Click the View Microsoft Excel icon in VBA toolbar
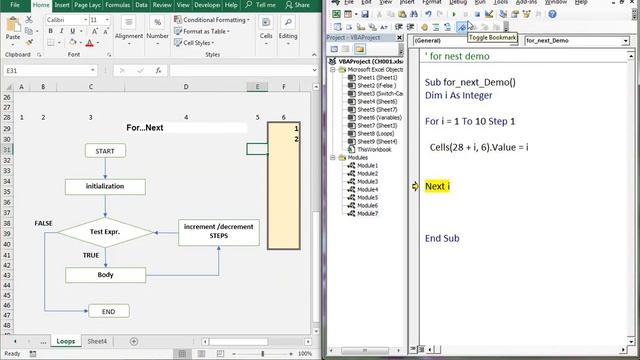640x360 pixels. (x=336, y=14)
